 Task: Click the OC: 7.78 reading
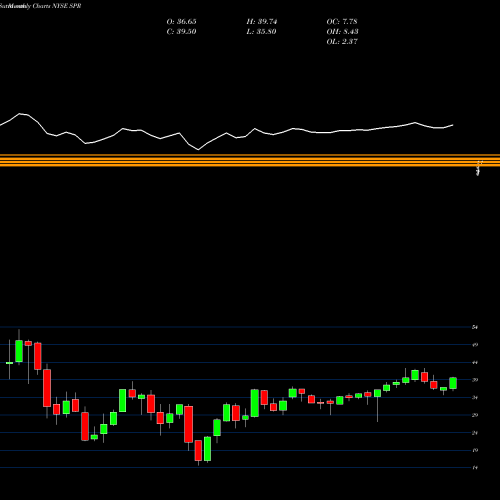pyautogui.click(x=342, y=22)
